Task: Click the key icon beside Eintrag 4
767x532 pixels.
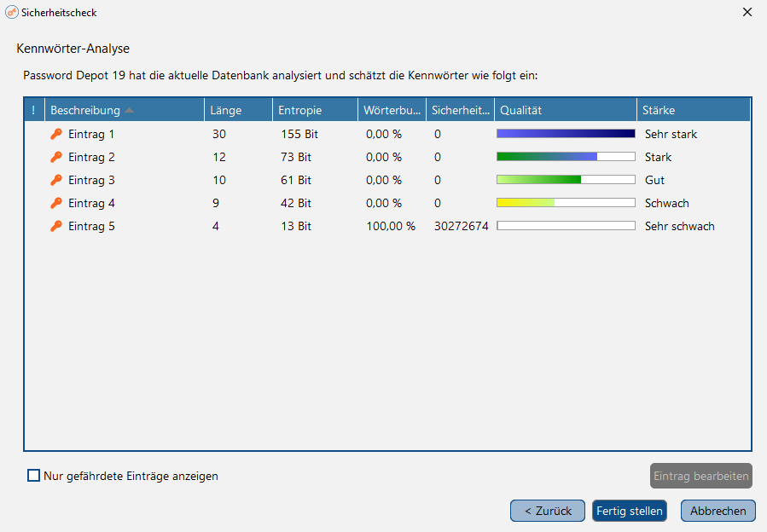Action: pos(56,203)
